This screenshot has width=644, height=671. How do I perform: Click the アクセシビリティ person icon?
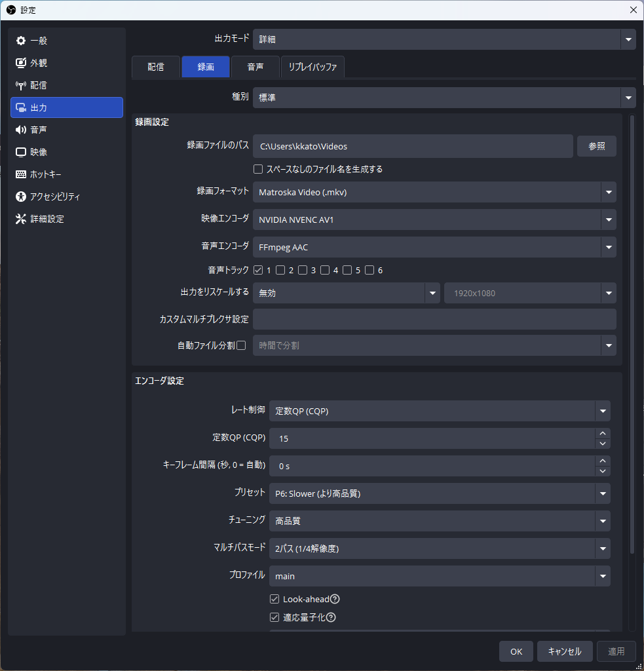coord(20,197)
